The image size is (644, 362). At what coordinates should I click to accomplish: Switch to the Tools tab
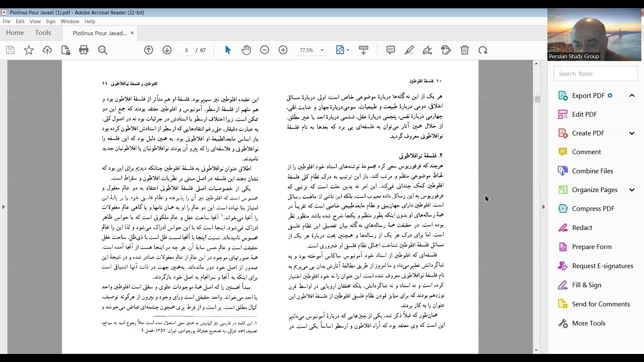43,33
